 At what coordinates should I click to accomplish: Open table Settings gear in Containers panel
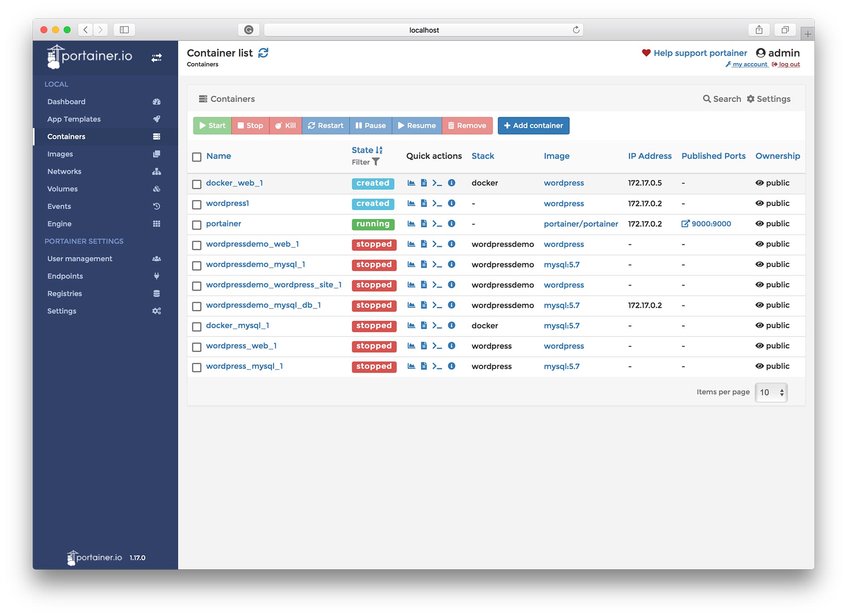[769, 99]
